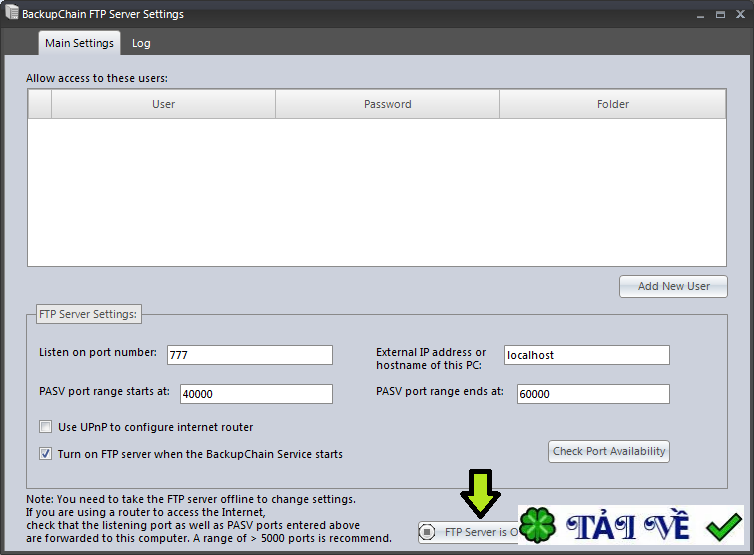
Task: Click Check Port Availability button
Action: click(609, 451)
